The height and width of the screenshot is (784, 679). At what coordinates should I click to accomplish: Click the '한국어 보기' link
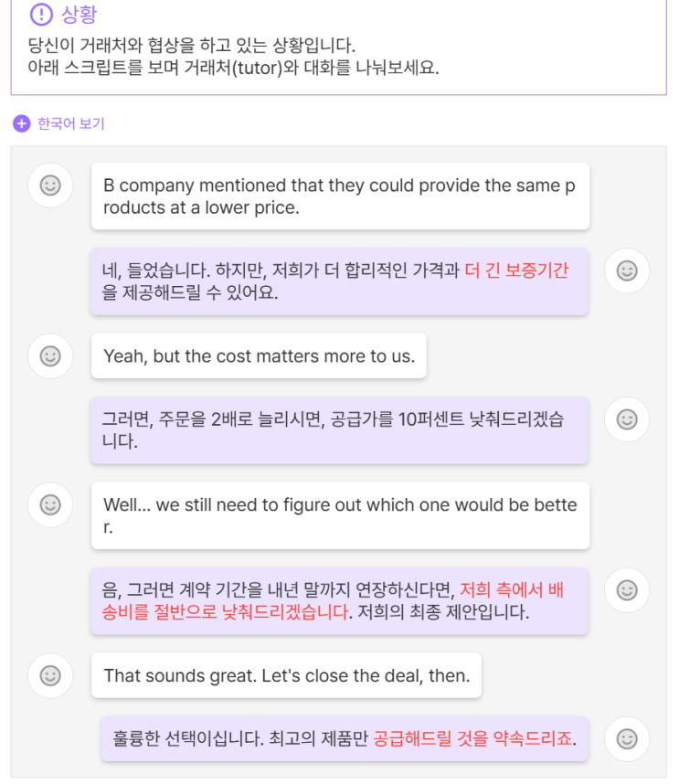pyautogui.click(x=71, y=123)
